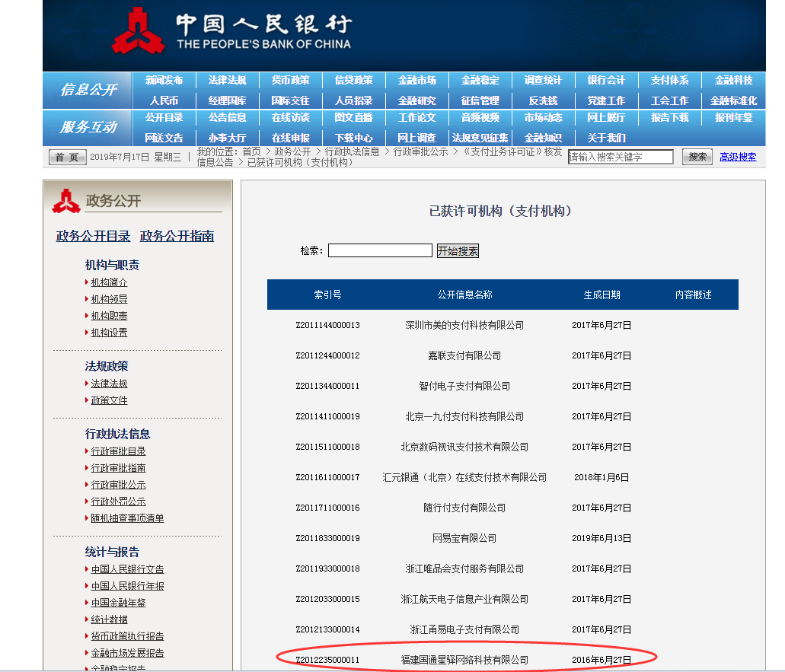785x672 pixels.
Task: Open 行政审批目录 sidebar link
Action: tap(118, 451)
